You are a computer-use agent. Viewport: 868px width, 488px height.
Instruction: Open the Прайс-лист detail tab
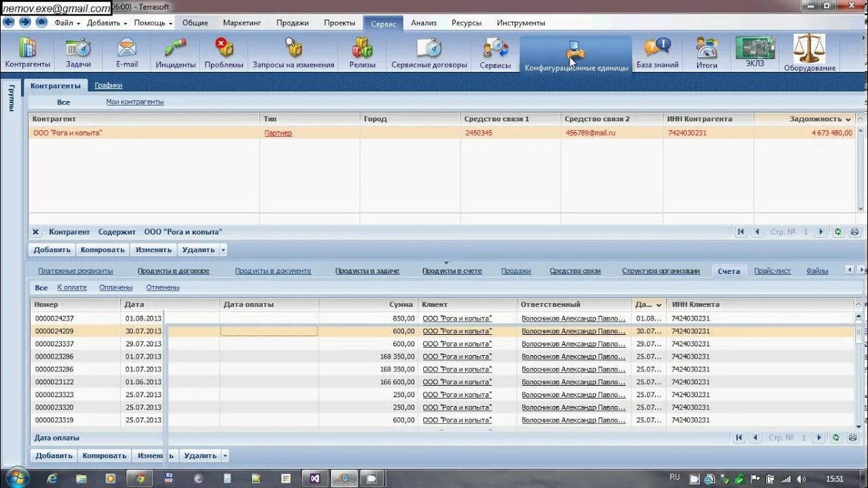pyautogui.click(x=772, y=271)
